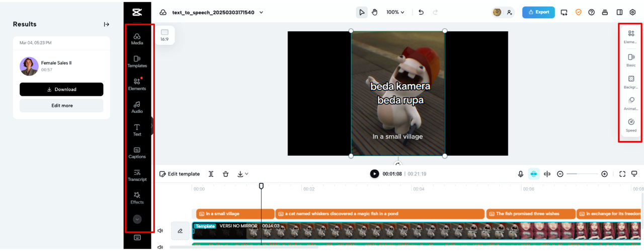Click the keyboard shortcuts icon below sidebar

[x=137, y=237]
